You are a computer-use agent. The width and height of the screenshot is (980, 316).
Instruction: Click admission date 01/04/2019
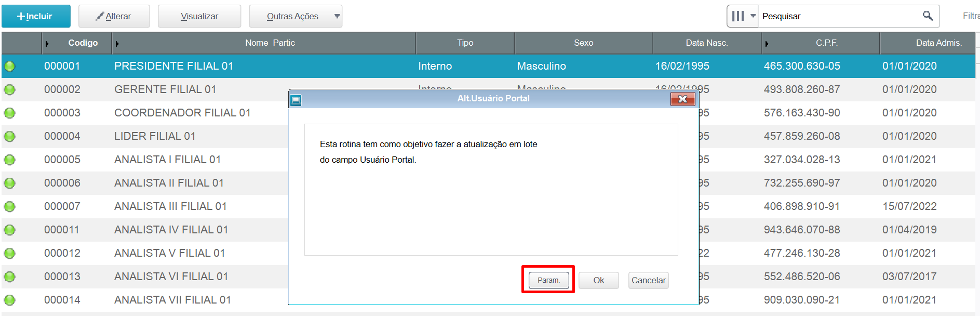point(909,230)
